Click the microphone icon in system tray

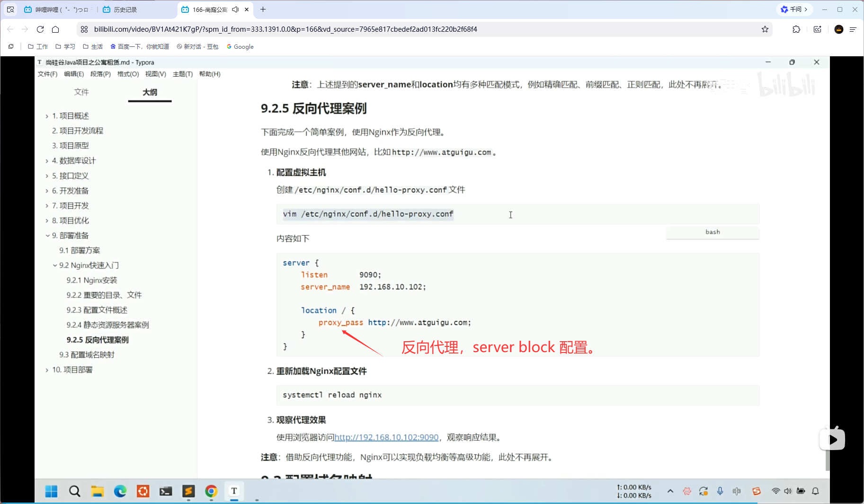click(x=720, y=491)
